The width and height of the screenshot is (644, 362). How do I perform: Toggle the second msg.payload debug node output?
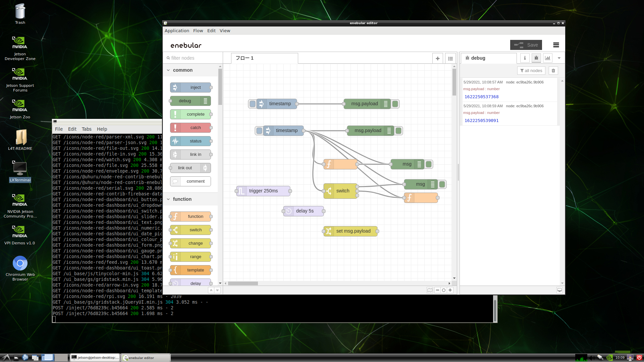[398, 131]
